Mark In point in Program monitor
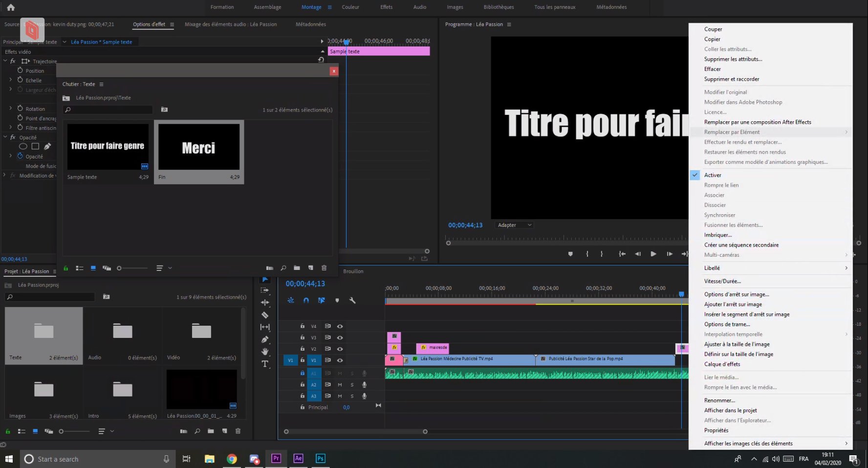The image size is (868, 468). 587,254
